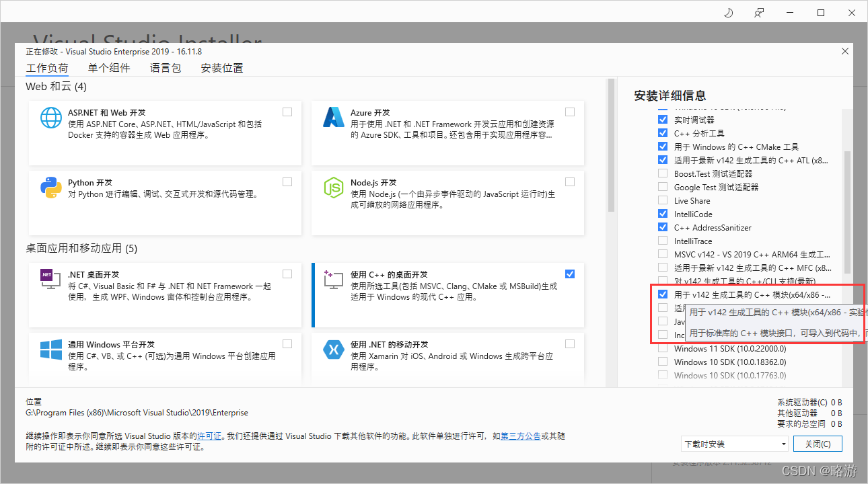Click the Xamarin mobile development icon
Viewport: 868px width, 484px height.
334,350
